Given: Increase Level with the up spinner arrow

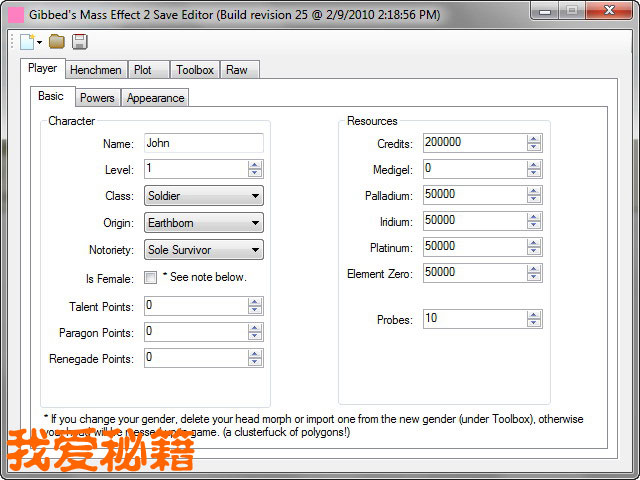Looking at the screenshot, I should [x=255, y=165].
